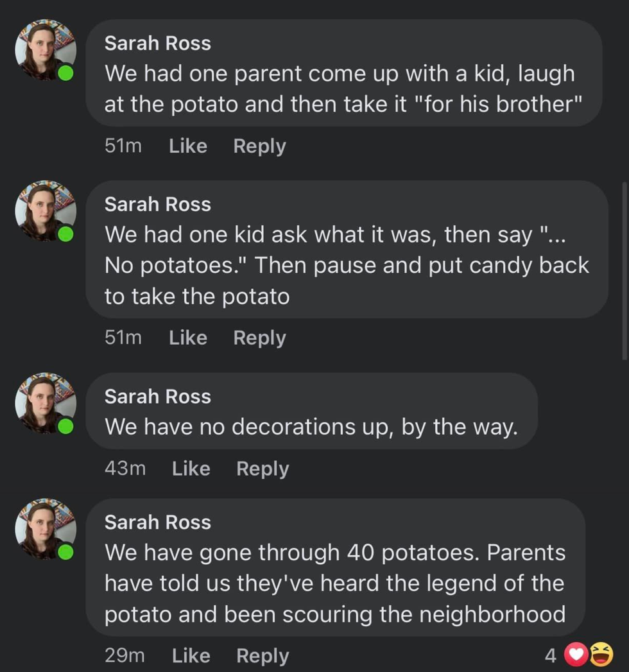629x672 pixels.
Task: Like the "40 potatoes" comment
Action: point(191,655)
